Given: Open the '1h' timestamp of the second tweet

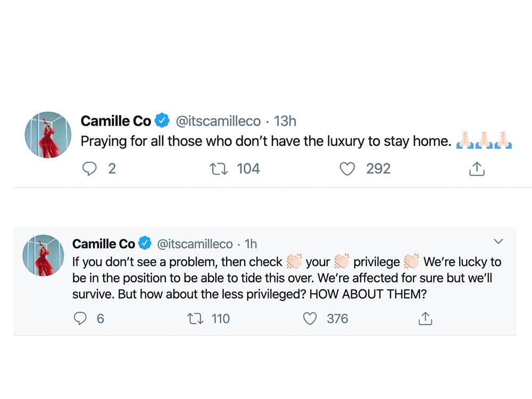Looking at the screenshot, I should pyautogui.click(x=250, y=244).
